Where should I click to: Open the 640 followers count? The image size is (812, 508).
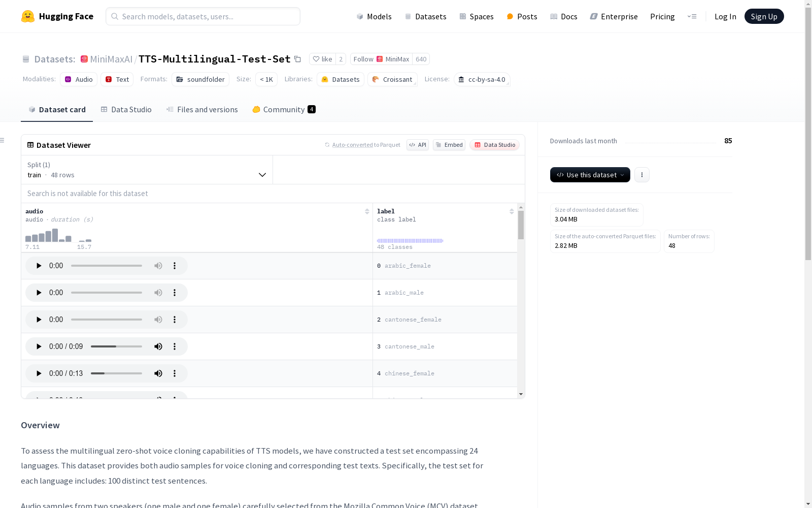point(421,59)
